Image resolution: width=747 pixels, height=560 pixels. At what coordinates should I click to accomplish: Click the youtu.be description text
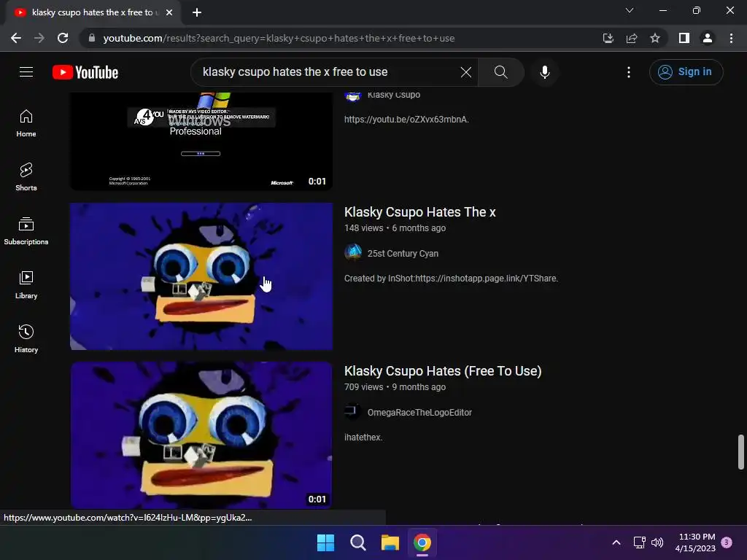[406, 120]
